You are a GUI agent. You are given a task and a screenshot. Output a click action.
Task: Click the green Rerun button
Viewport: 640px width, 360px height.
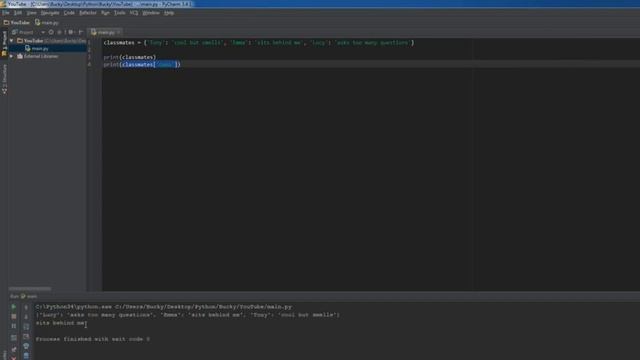pyautogui.click(x=13, y=307)
